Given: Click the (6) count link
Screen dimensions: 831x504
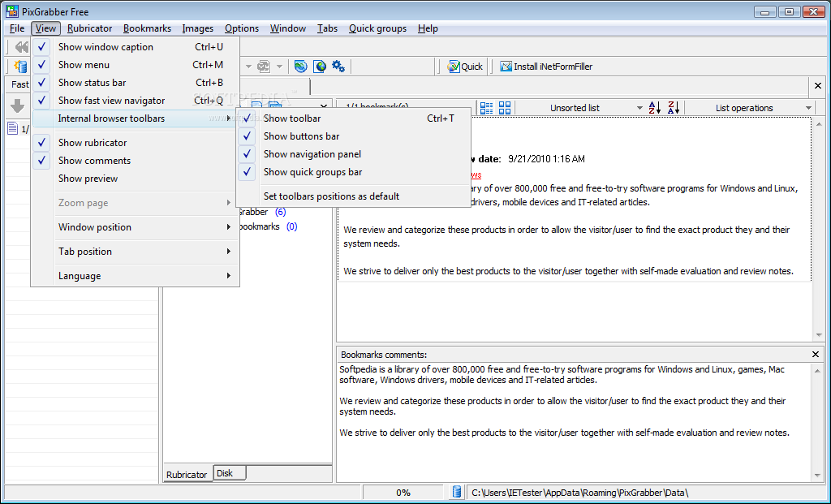Looking at the screenshot, I should click(x=280, y=212).
